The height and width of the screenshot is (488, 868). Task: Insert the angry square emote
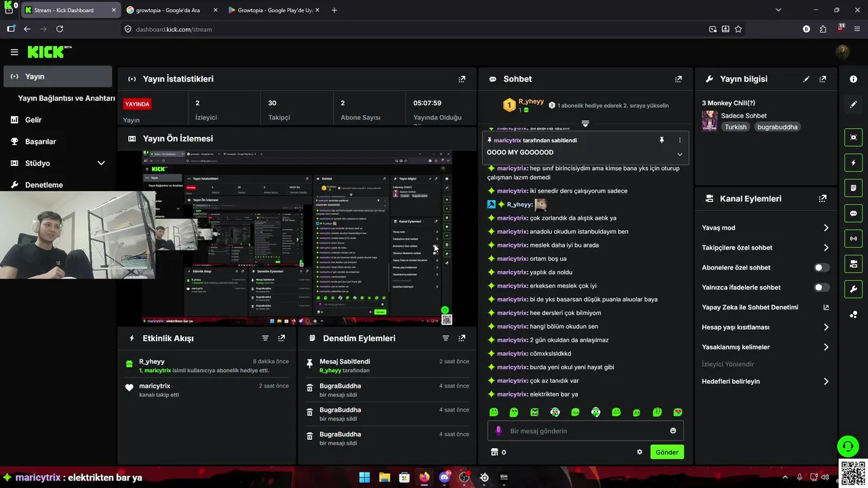[534, 412]
